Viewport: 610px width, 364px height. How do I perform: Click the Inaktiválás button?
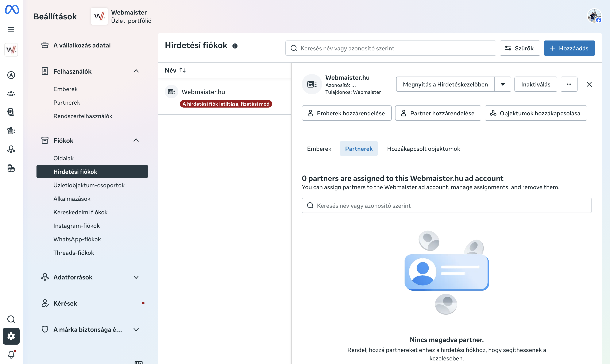coord(536,84)
